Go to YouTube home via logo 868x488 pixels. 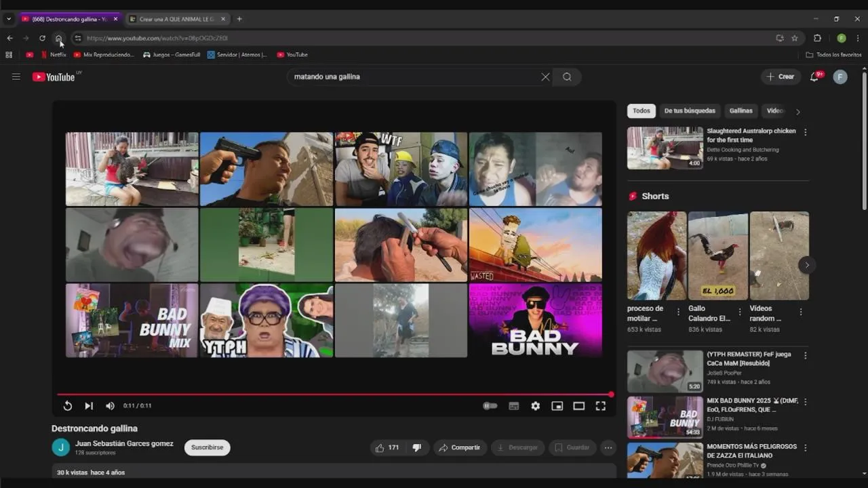click(x=55, y=77)
